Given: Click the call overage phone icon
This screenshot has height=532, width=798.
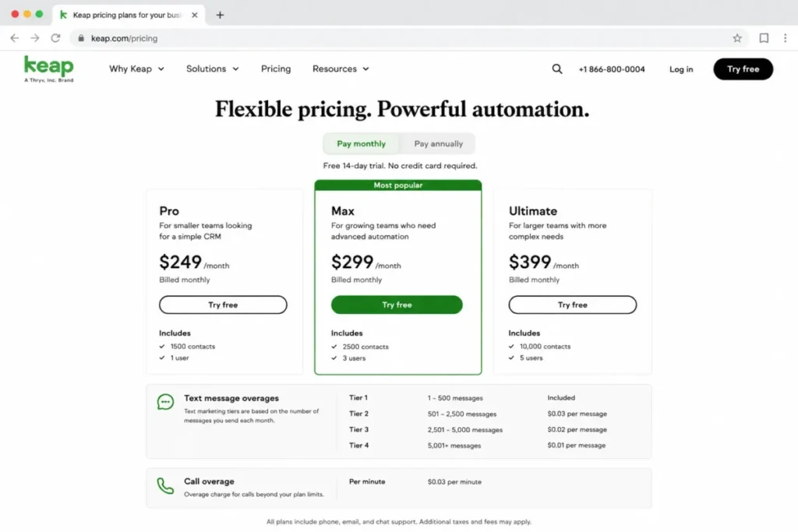Looking at the screenshot, I should [165, 486].
